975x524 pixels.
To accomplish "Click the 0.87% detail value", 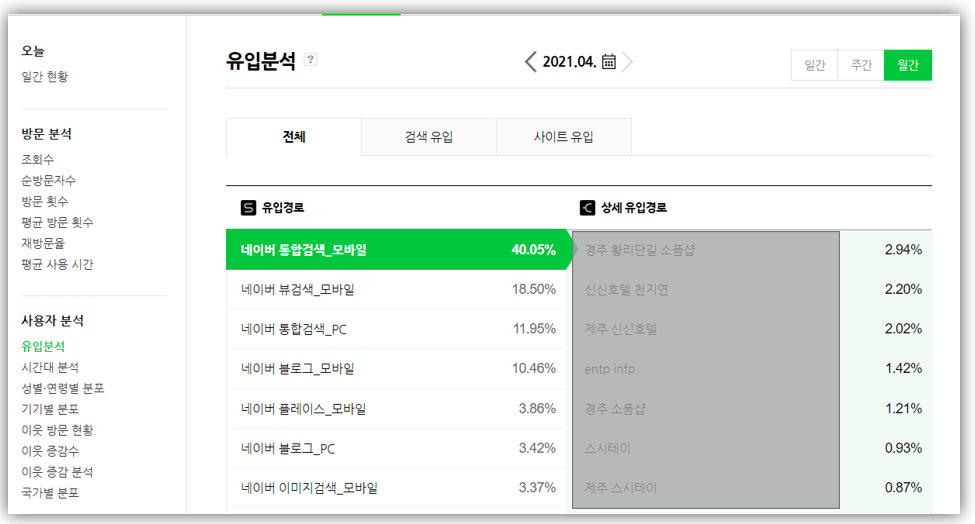I will click(903, 488).
